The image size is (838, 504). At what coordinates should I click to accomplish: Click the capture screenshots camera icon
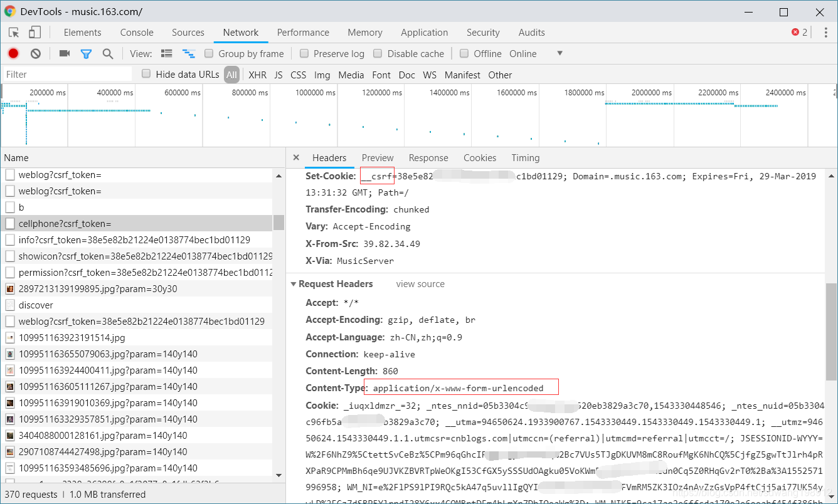[64, 54]
